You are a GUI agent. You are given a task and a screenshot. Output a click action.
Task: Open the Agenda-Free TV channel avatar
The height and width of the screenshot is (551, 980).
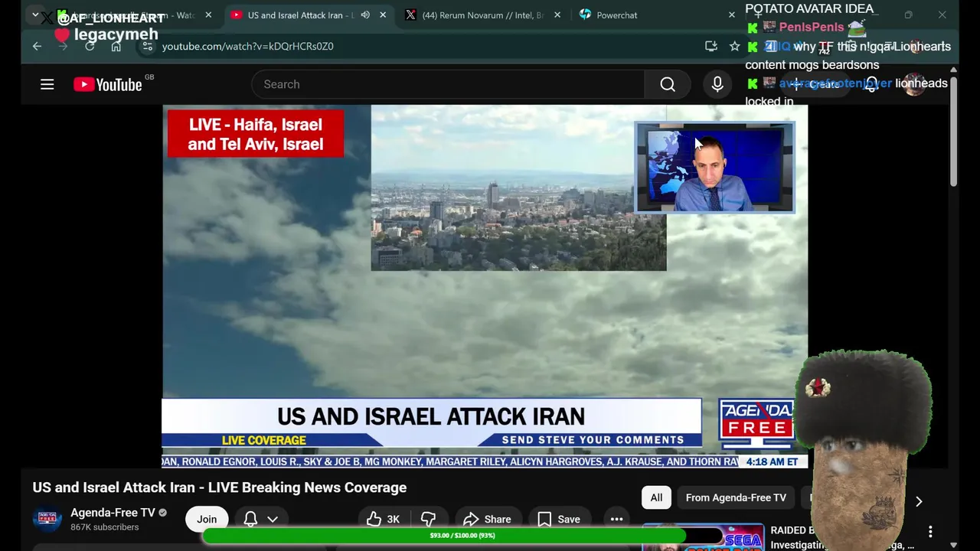[x=47, y=519]
